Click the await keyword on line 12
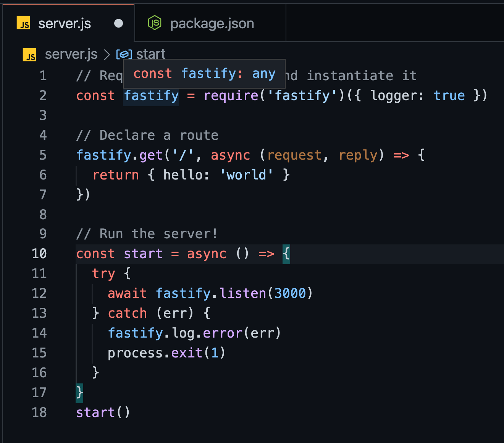The image size is (504, 443). 127,293
